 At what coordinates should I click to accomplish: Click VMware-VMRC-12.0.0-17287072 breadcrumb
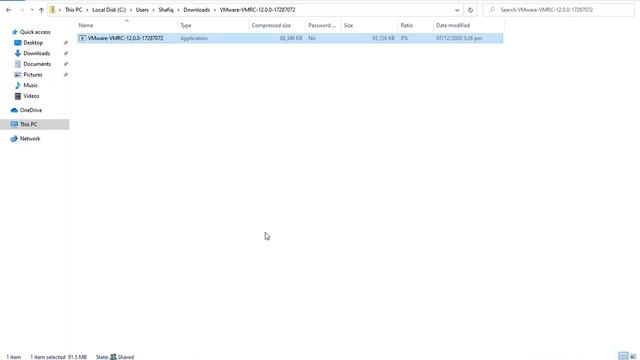point(257,10)
